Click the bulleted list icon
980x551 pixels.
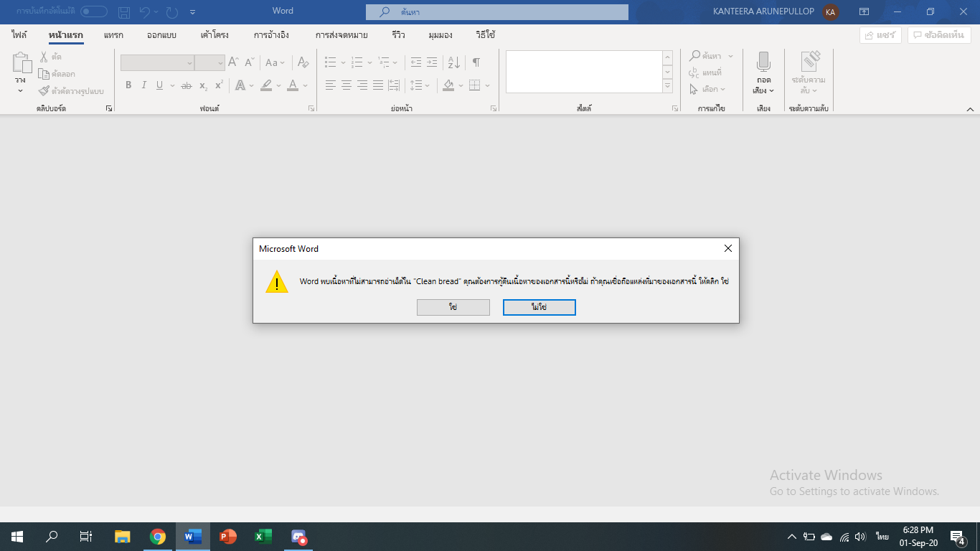point(331,62)
